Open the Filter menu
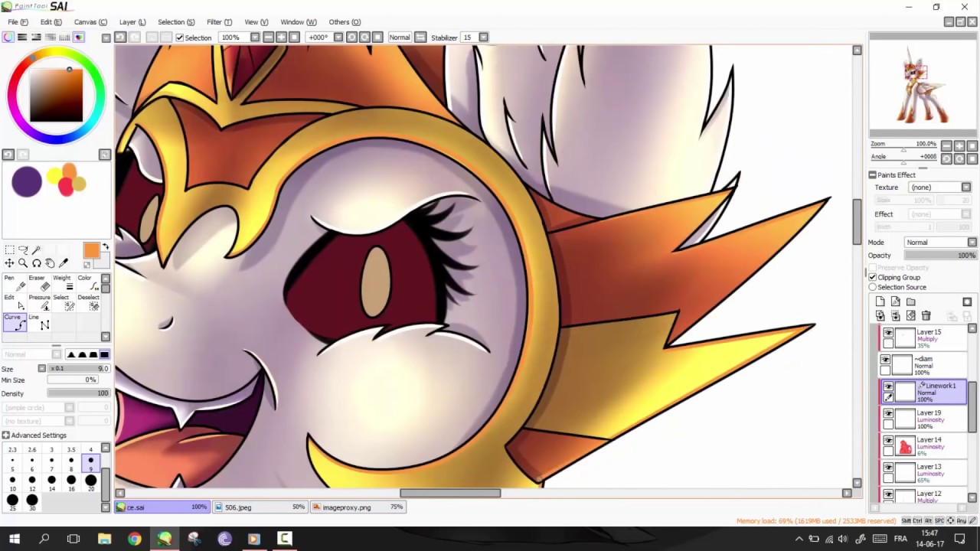 pos(219,22)
